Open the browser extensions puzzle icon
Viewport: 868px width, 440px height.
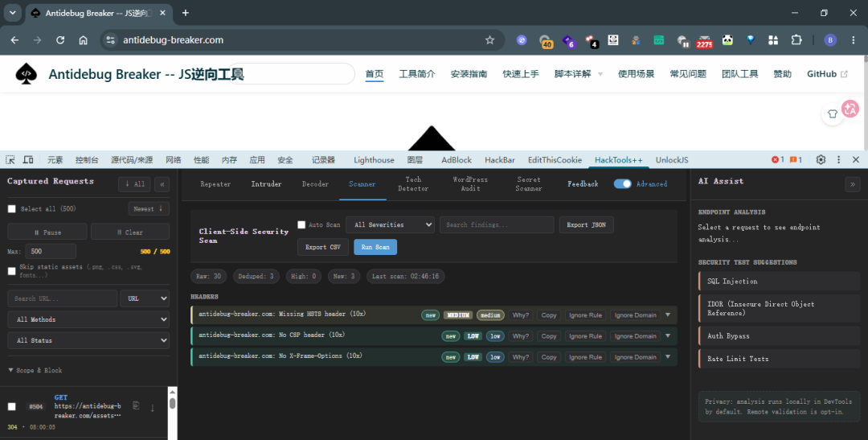point(796,40)
